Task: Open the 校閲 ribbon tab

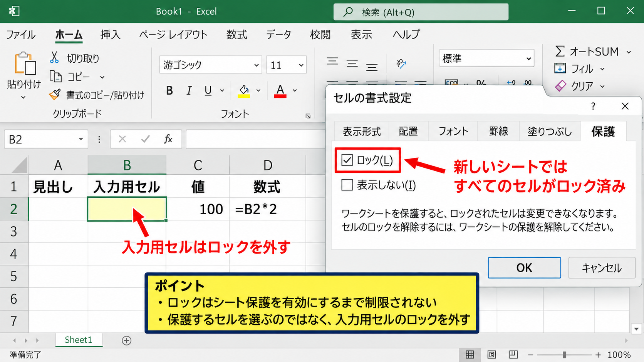Action: coord(320,35)
